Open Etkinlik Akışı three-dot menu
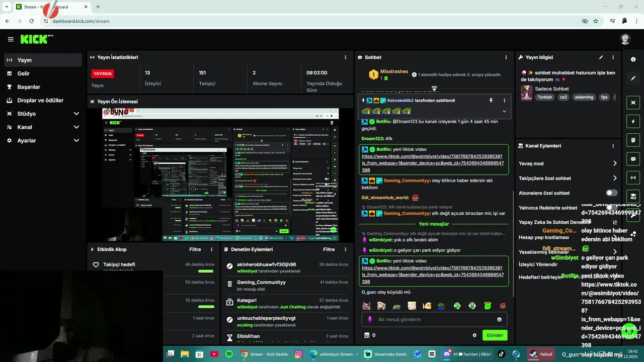The image size is (644, 362). [x=211, y=249]
